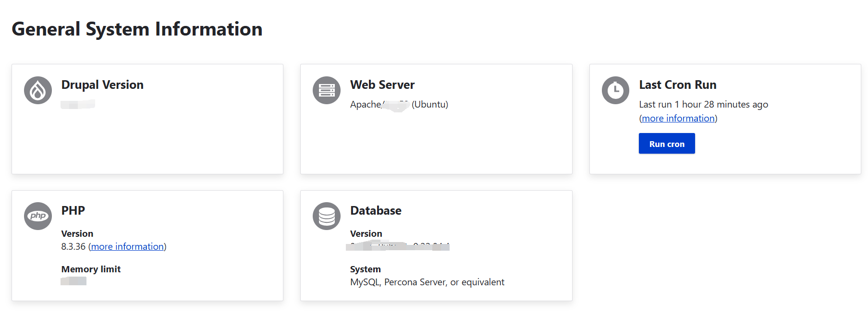Click the Last Cron Run title
This screenshot has width=868, height=328.
(x=678, y=85)
